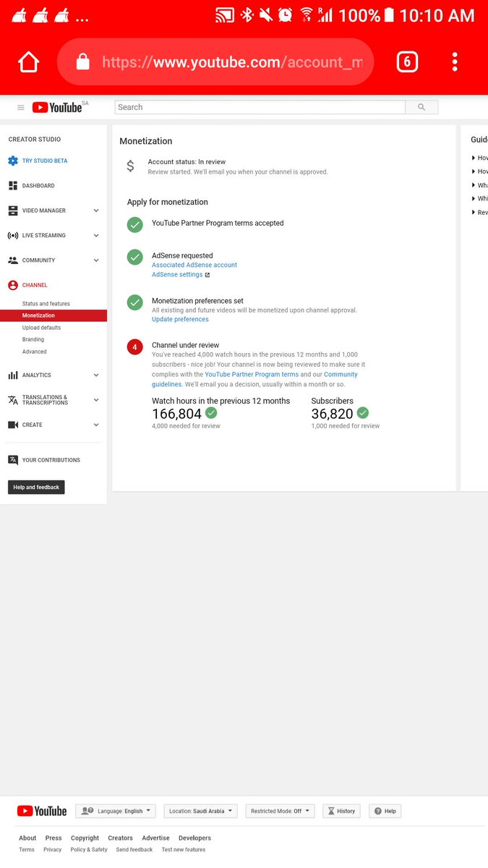Screen dimensions: 488x868
Task: Select Monetization sidebar item
Action: pyautogui.click(x=53, y=315)
